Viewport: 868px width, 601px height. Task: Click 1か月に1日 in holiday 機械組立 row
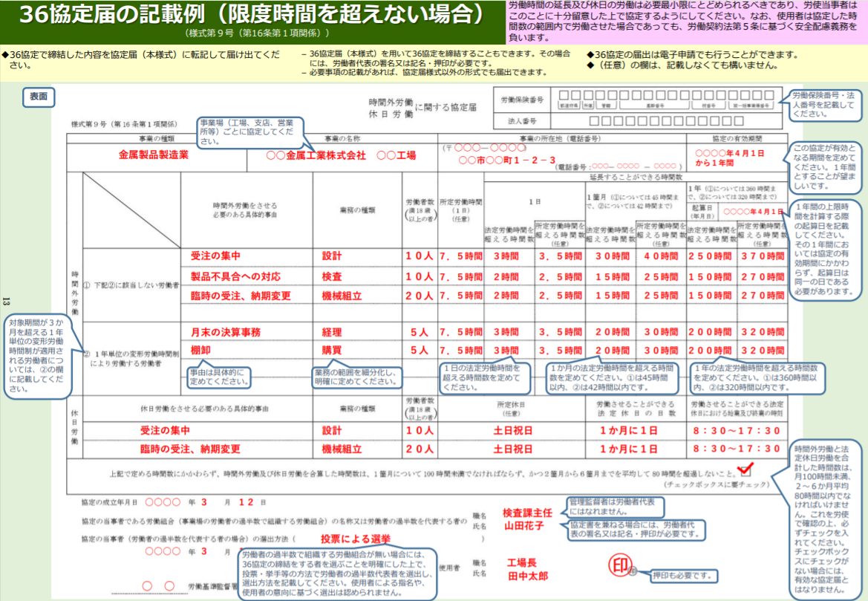[x=629, y=449]
